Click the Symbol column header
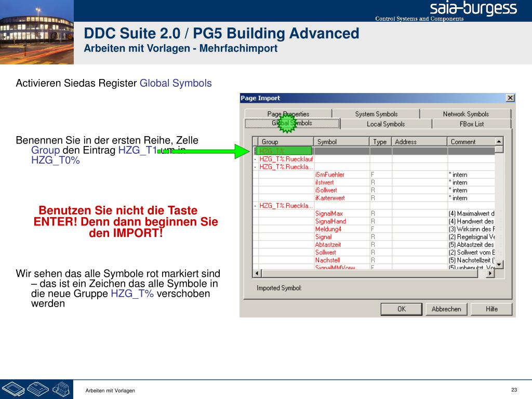Screen dimensions: 532x399 [x=342, y=142]
